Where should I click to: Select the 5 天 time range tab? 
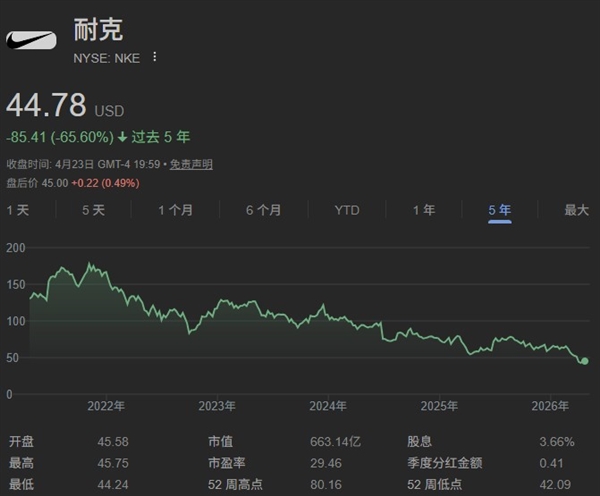[x=93, y=210]
